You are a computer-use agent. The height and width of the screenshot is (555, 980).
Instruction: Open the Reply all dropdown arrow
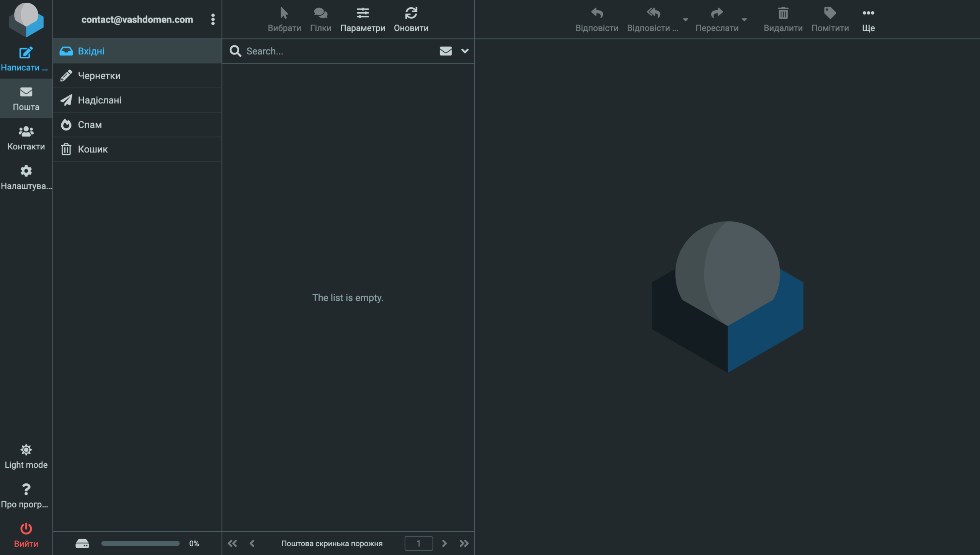685,20
